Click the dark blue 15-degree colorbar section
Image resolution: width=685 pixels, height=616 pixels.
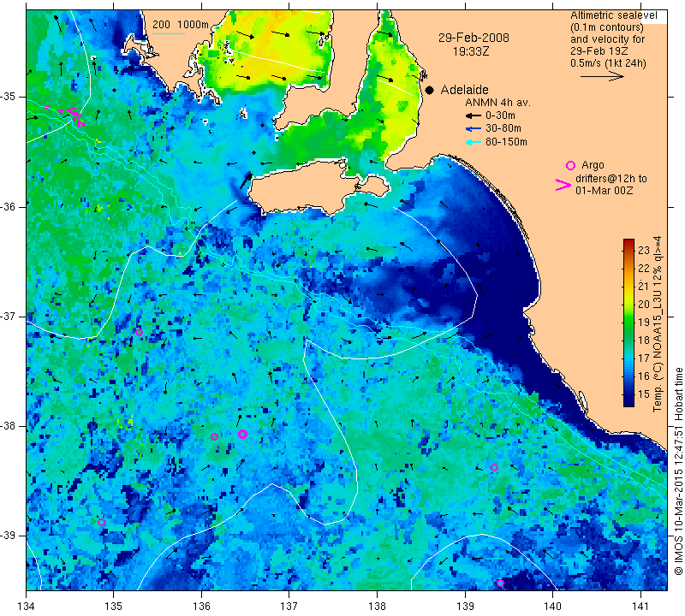click(x=628, y=395)
